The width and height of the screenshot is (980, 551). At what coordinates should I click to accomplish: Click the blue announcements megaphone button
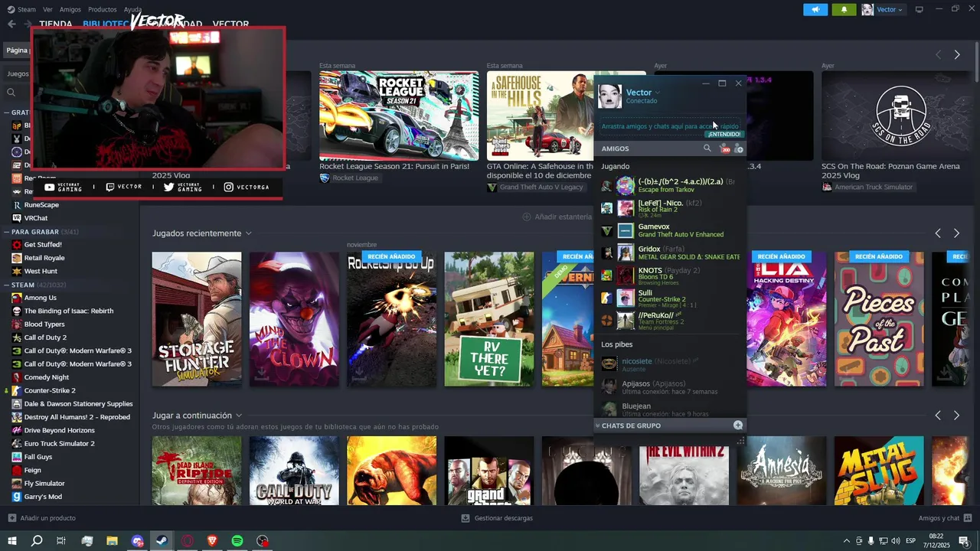[x=815, y=9]
